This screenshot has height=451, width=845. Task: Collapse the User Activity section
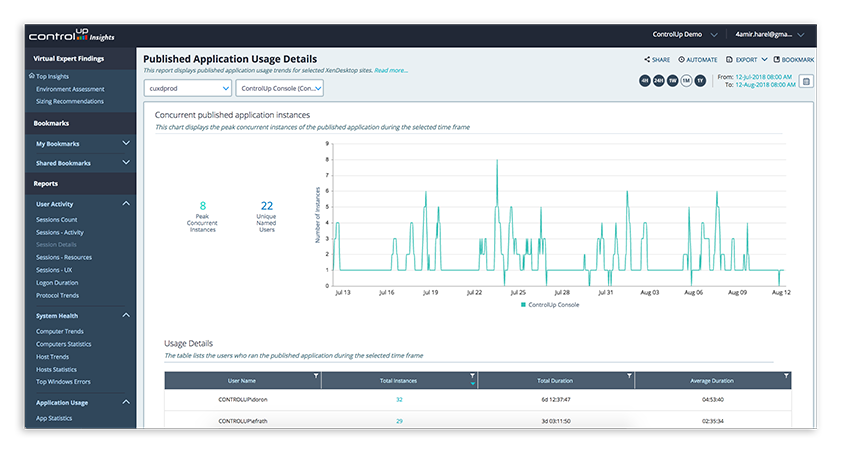[x=126, y=204]
